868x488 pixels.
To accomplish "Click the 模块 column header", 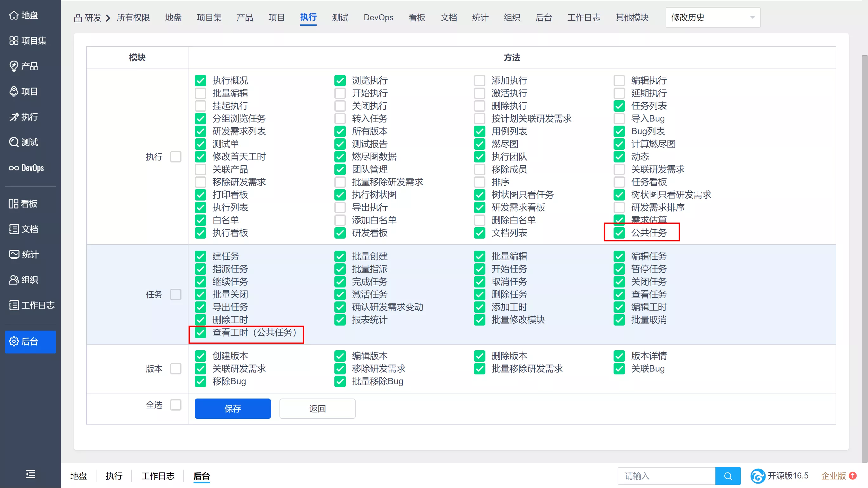I will [137, 58].
